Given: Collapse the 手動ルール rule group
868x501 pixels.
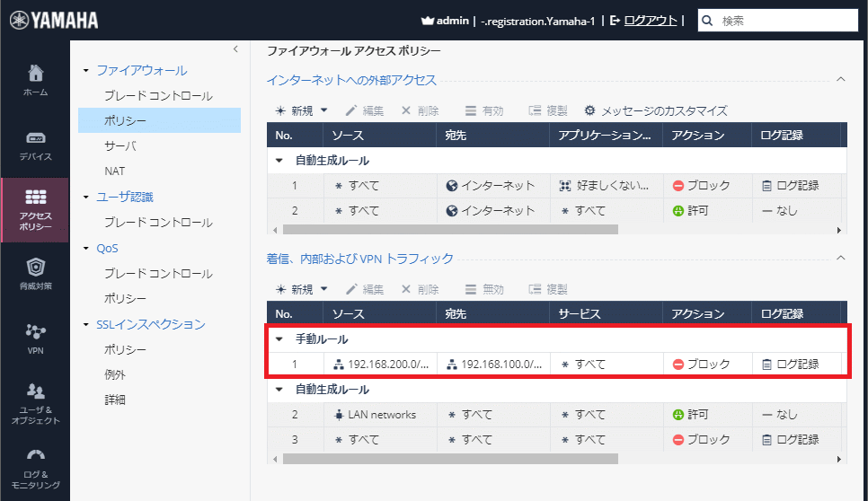Looking at the screenshot, I should [279, 339].
